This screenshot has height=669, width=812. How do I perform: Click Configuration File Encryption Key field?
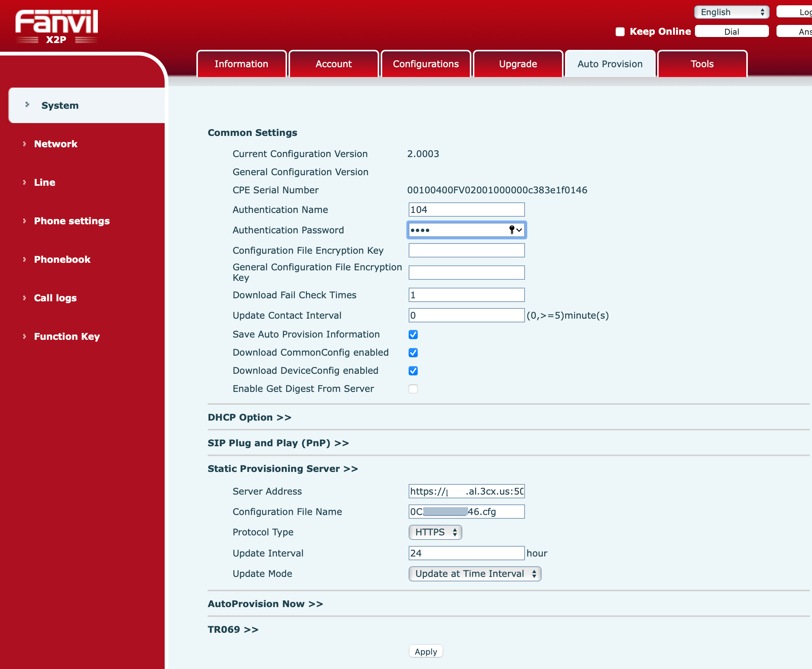pos(466,250)
